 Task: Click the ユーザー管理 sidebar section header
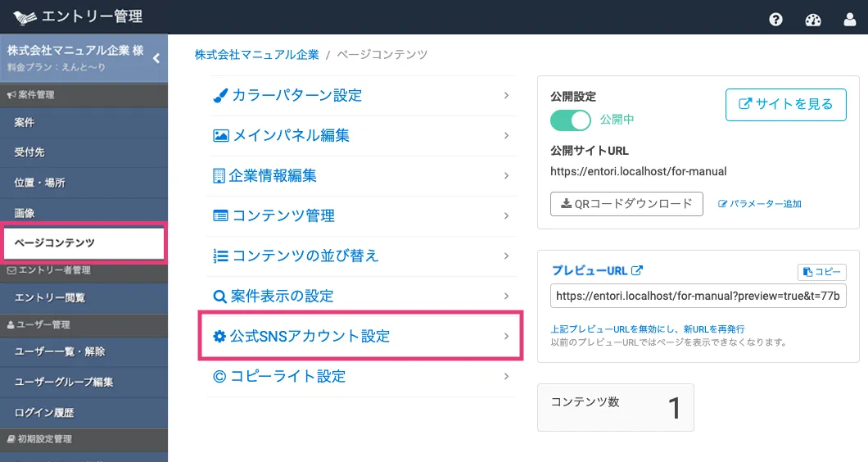84,325
